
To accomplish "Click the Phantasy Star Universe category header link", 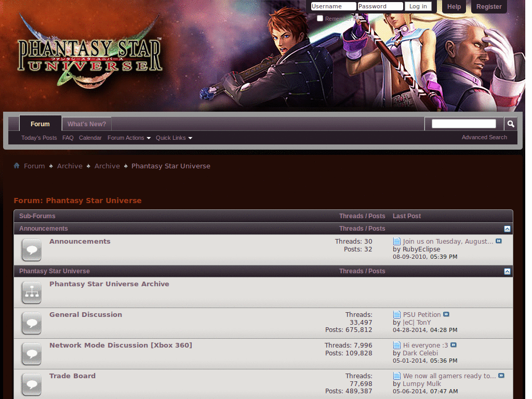I will pos(54,271).
